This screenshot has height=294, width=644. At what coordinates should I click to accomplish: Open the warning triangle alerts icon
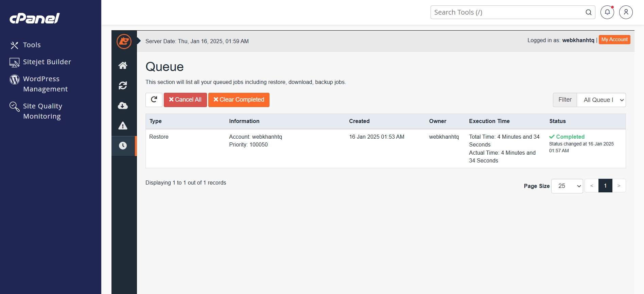click(x=123, y=126)
